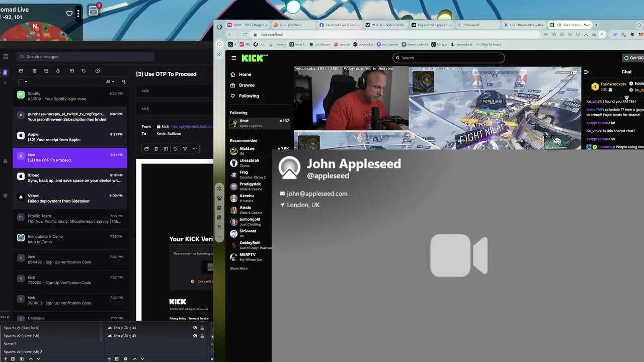The width and height of the screenshot is (644, 362).
Task: Click Show More under Kick recommended channels
Action: tap(238, 268)
